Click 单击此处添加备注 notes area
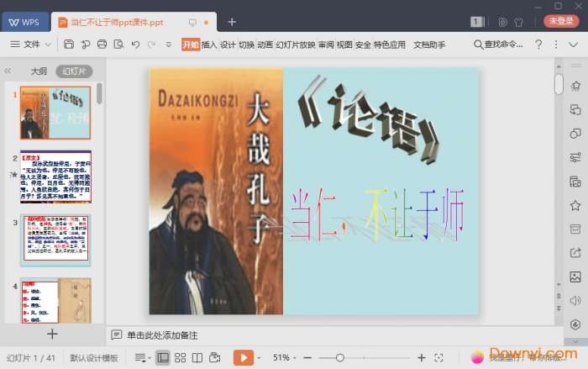This screenshot has height=369, width=588. (162, 335)
